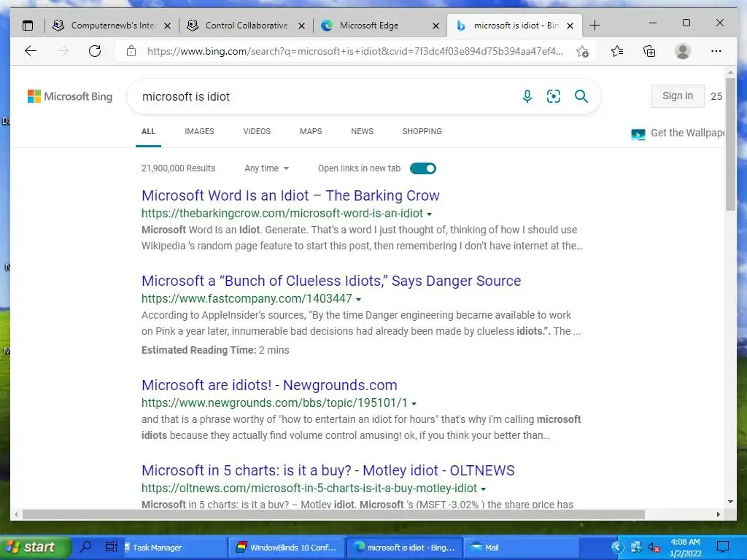Open the user profile icon
Viewport: 747px width, 560px height.
(683, 51)
